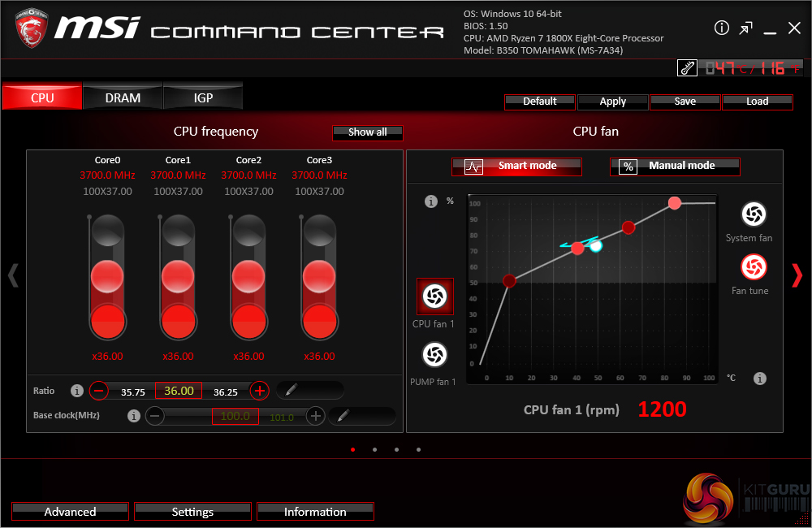Open the information icon in title bar
The height and width of the screenshot is (528, 812).
(721, 28)
